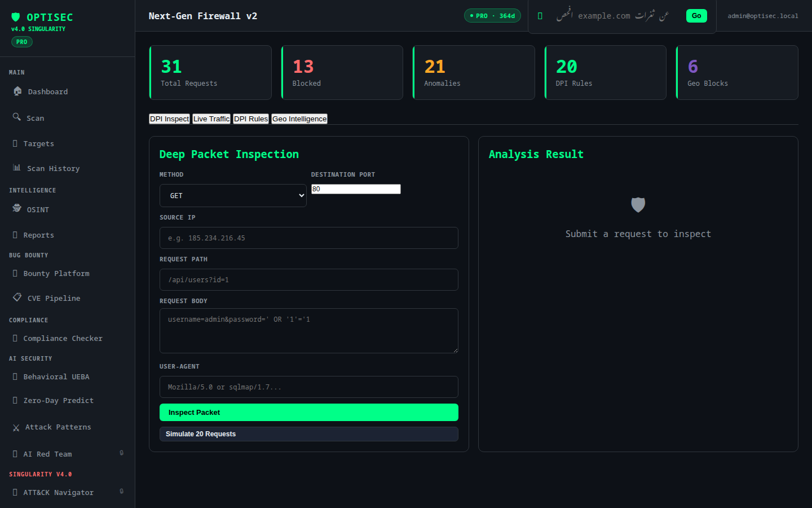Focus the Request Path input
812x508 pixels.
click(309, 279)
